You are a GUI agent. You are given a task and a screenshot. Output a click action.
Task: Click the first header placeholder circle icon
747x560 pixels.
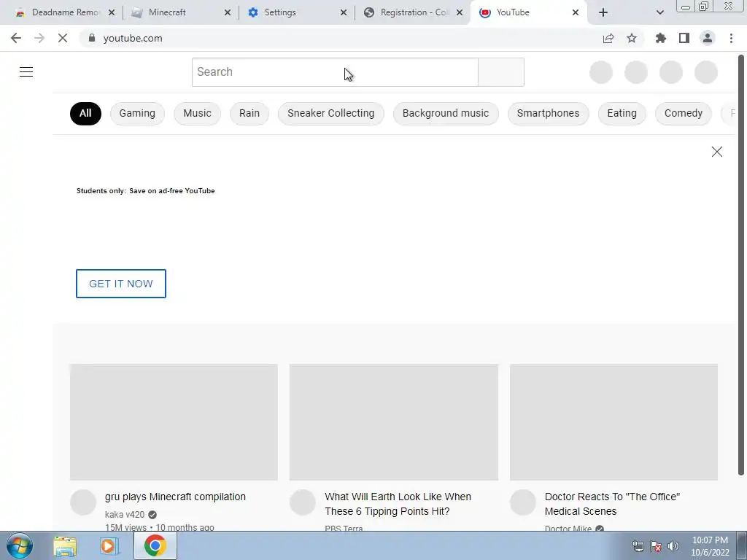601,72
